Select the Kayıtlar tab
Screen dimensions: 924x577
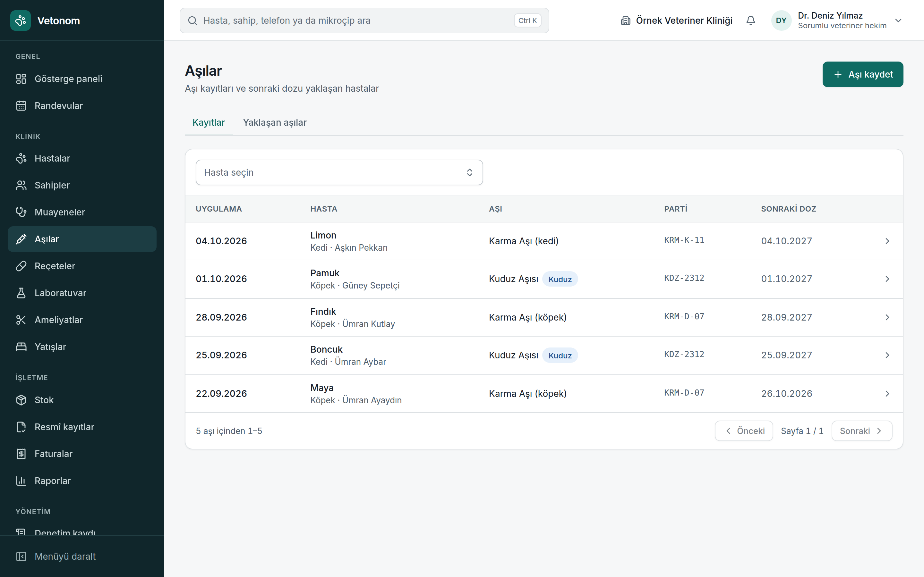click(x=209, y=122)
